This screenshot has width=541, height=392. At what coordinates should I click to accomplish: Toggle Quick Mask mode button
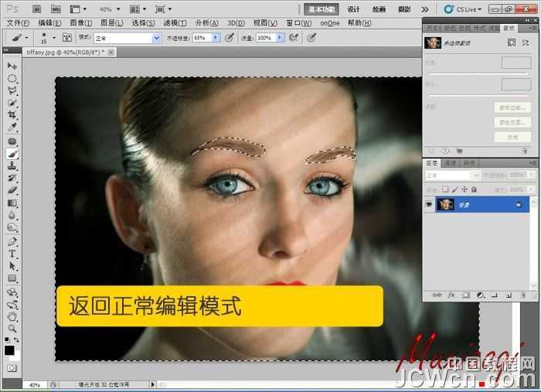tap(12, 368)
